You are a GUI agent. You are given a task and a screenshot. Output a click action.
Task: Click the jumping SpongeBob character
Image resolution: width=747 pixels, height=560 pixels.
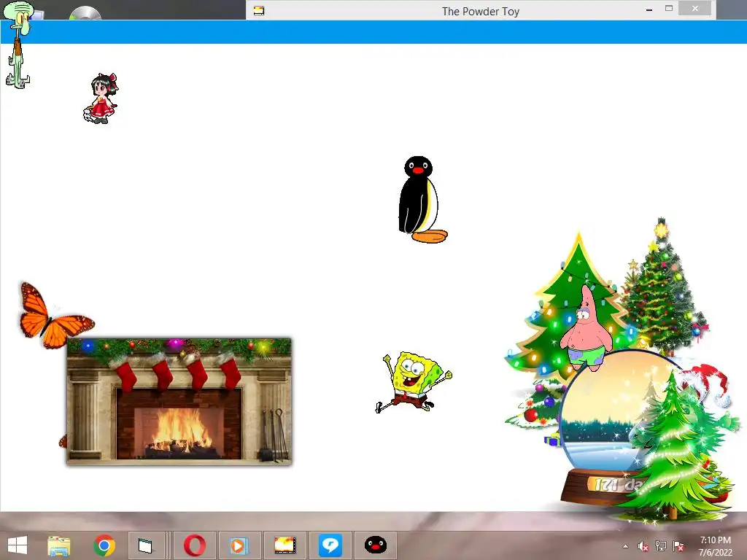click(x=413, y=382)
